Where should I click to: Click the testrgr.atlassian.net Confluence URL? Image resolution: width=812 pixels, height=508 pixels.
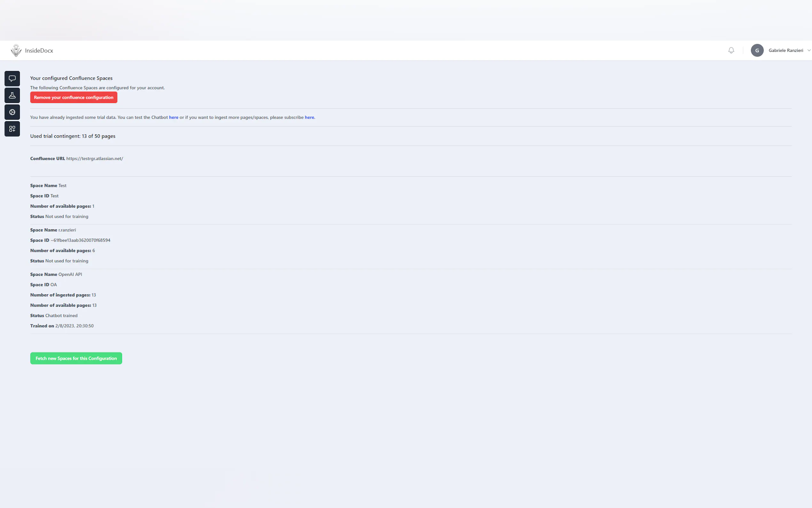click(x=95, y=159)
